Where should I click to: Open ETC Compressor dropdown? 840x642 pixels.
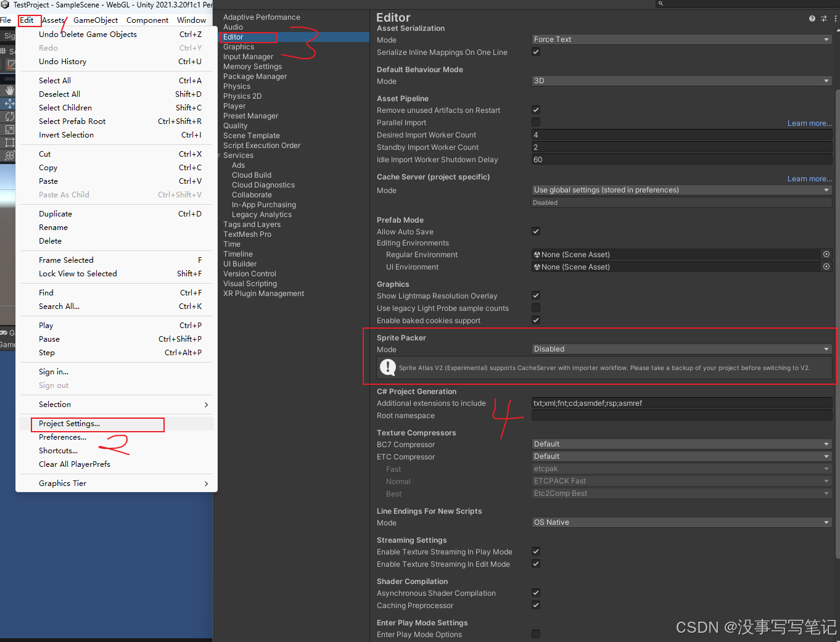[681, 456]
